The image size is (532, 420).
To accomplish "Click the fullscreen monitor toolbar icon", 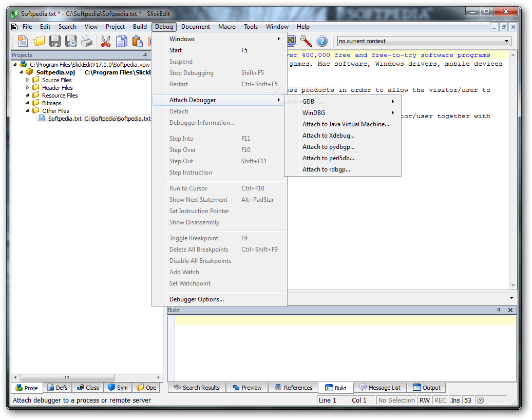I will (x=292, y=41).
